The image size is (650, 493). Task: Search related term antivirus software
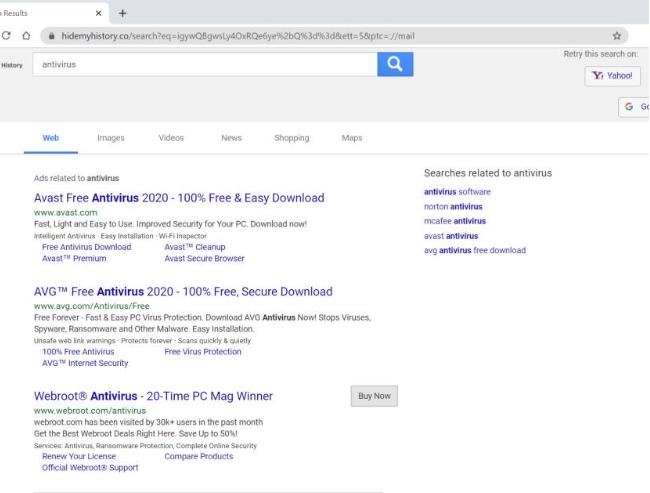[x=457, y=192]
